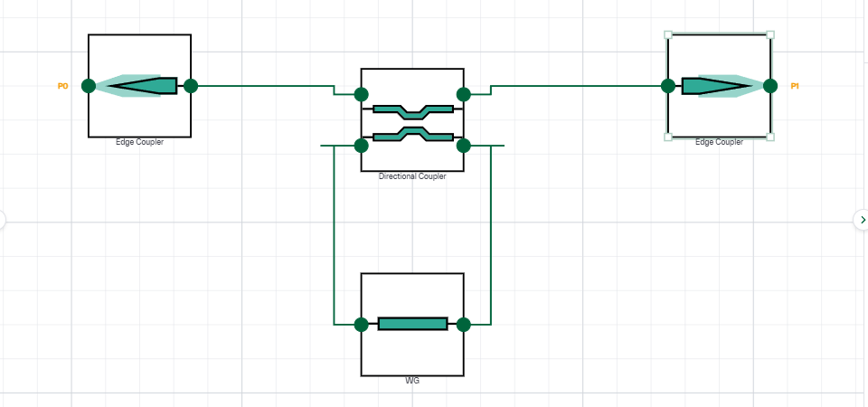
Task: Click left Edge Coupler's input port at P0
Action: pos(89,86)
